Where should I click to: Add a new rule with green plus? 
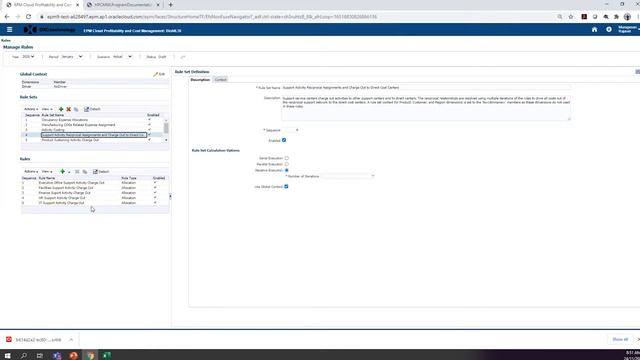pos(62,171)
